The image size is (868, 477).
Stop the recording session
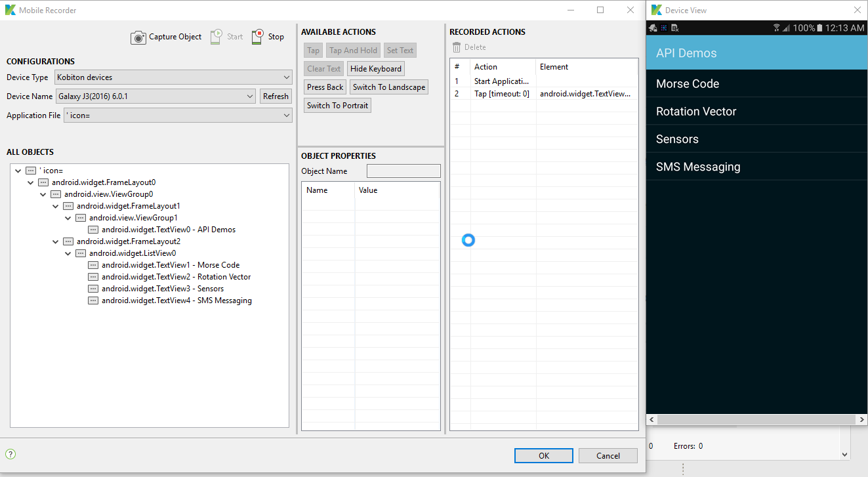pyautogui.click(x=267, y=37)
